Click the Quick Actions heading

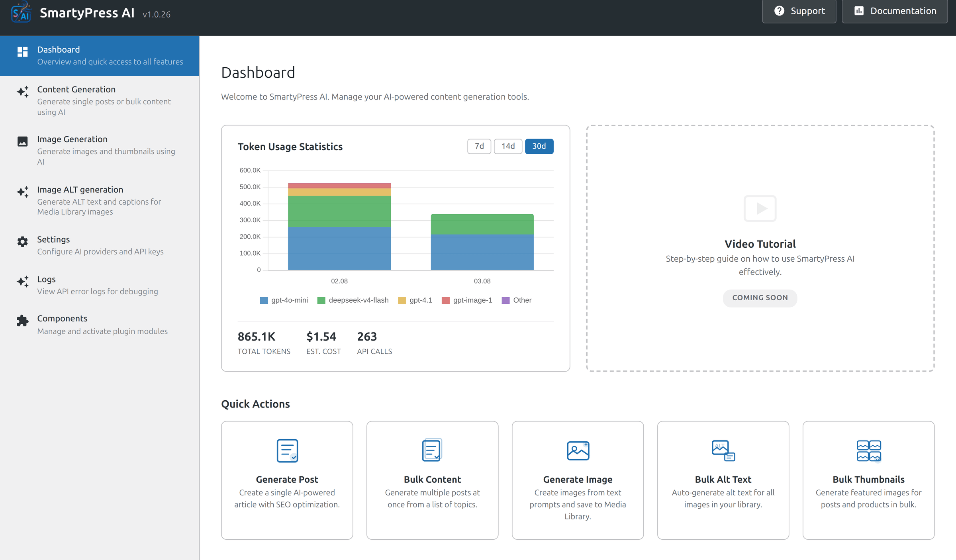point(255,404)
